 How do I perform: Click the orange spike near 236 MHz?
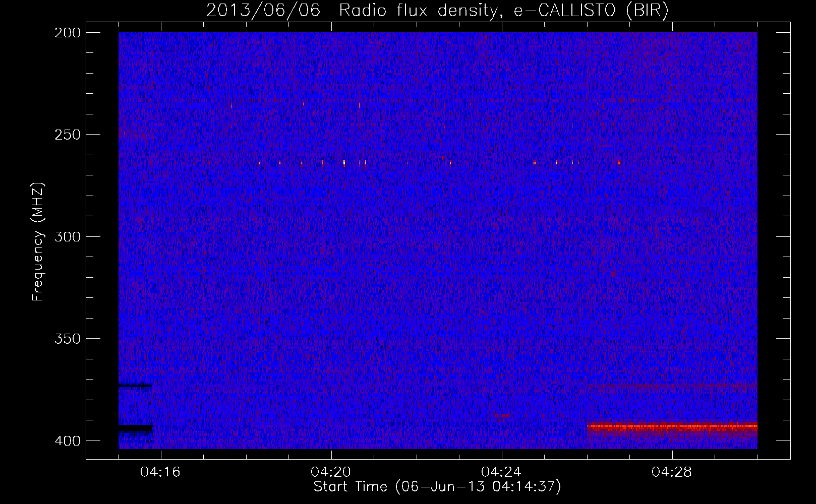click(359, 105)
